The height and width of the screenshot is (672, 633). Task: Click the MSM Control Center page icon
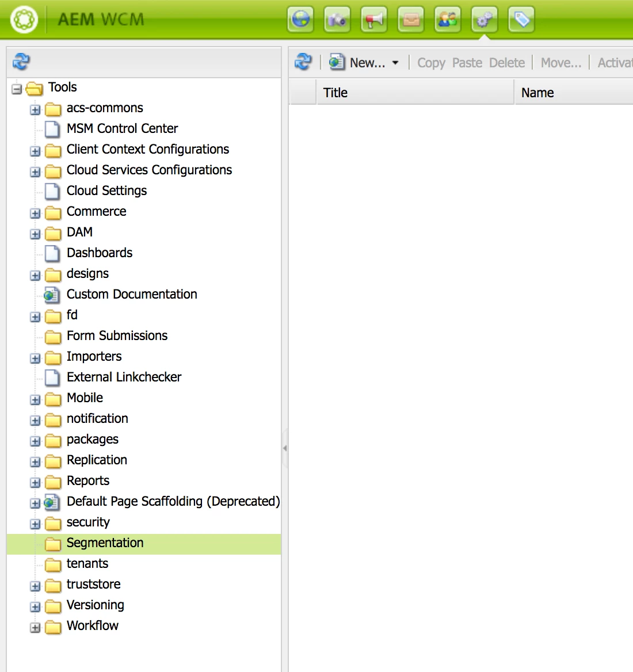tap(53, 128)
